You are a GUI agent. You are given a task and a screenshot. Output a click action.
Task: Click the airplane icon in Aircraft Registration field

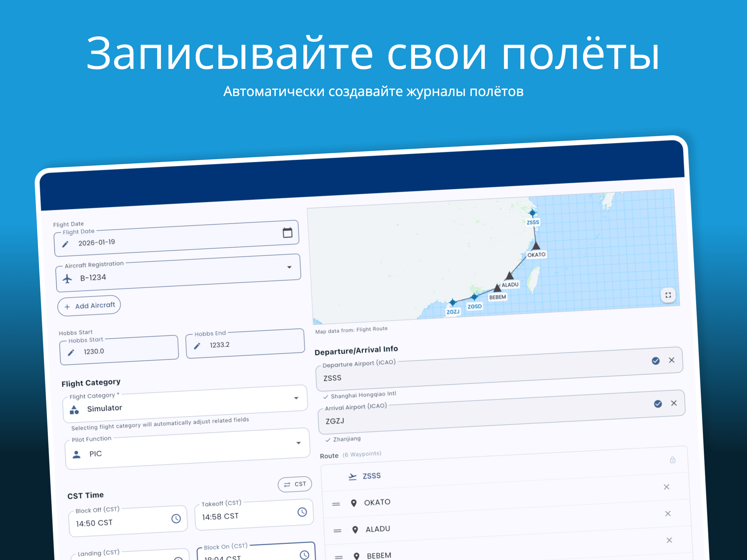pos(68,278)
